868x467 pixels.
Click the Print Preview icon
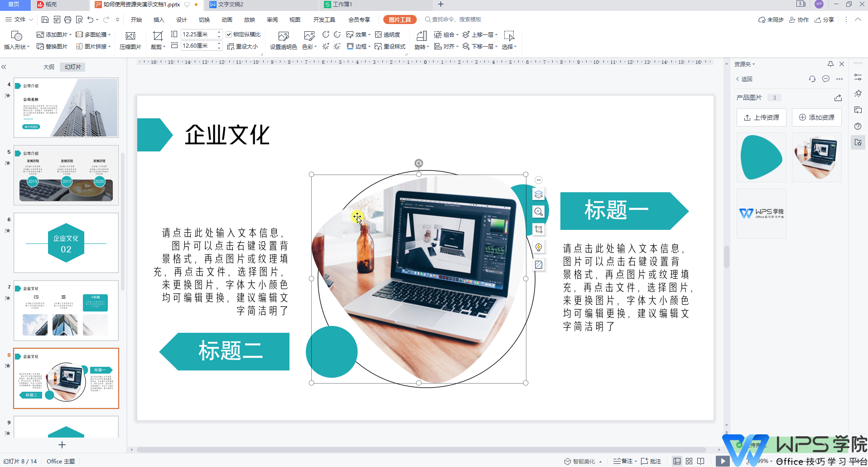coord(79,19)
